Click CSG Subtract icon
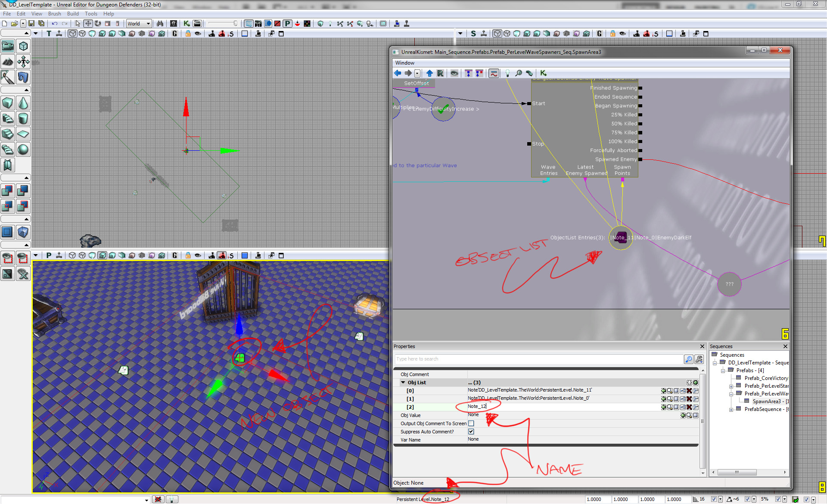The image size is (827, 504). click(x=23, y=191)
